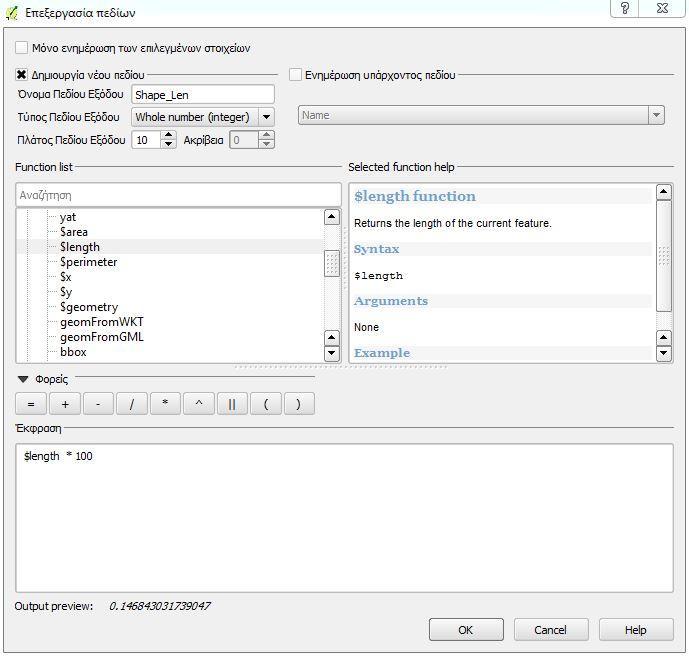Increase precision (Ακρίβεια) with up arrow
This screenshot has height=656, width=689.
pyautogui.click(x=266, y=135)
